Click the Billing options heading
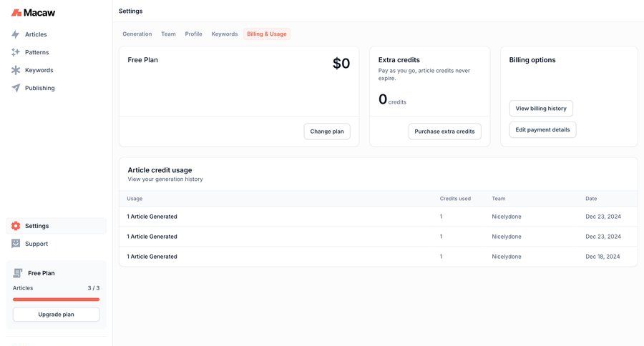Screen dimensions: 644x346 pyautogui.click(x=532, y=60)
